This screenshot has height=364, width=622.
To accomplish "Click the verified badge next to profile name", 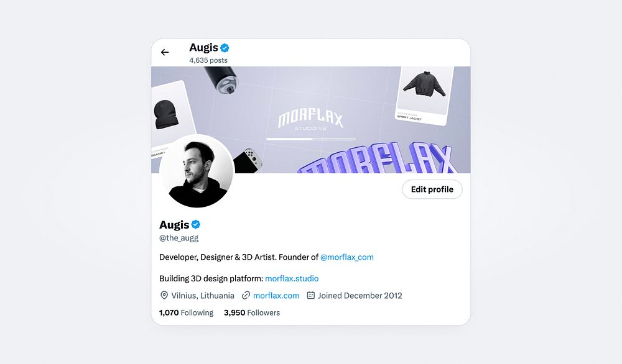I will click(x=195, y=225).
